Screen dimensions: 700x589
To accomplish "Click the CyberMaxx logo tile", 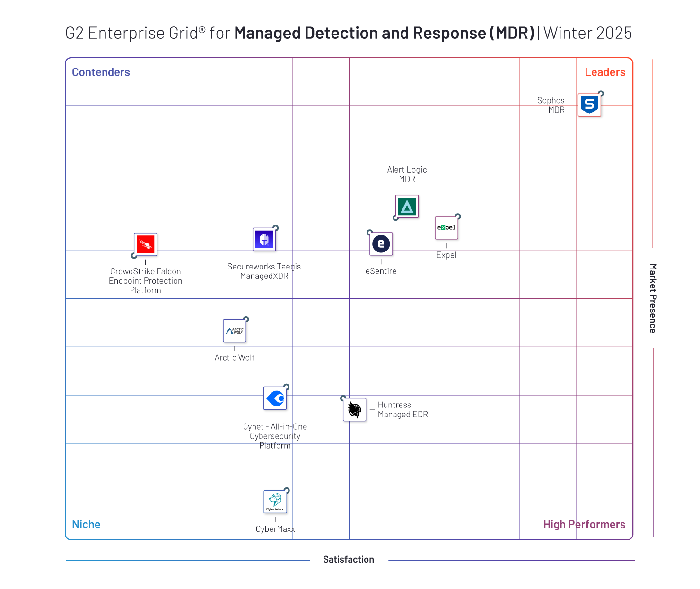I will click(x=275, y=502).
